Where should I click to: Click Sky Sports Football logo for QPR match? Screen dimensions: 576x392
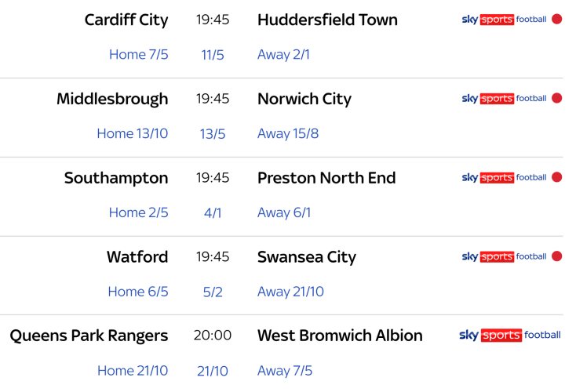click(x=509, y=336)
